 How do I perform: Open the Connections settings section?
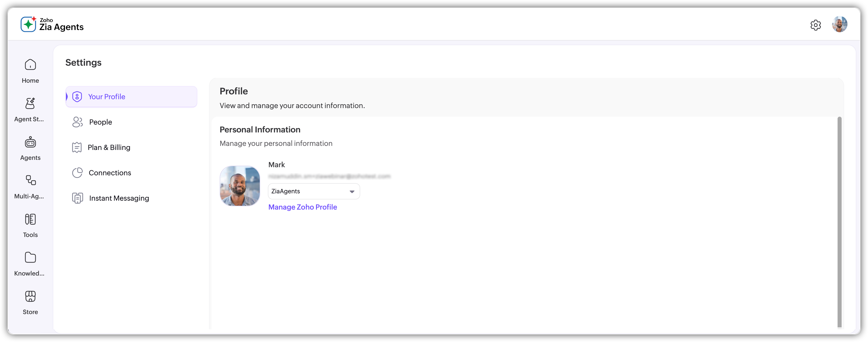click(110, 173)
